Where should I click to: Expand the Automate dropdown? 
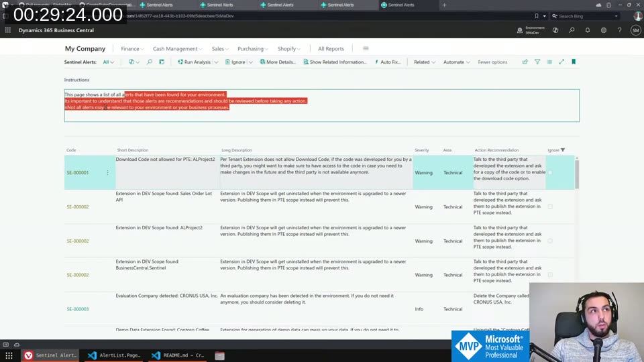coord(456,62)
